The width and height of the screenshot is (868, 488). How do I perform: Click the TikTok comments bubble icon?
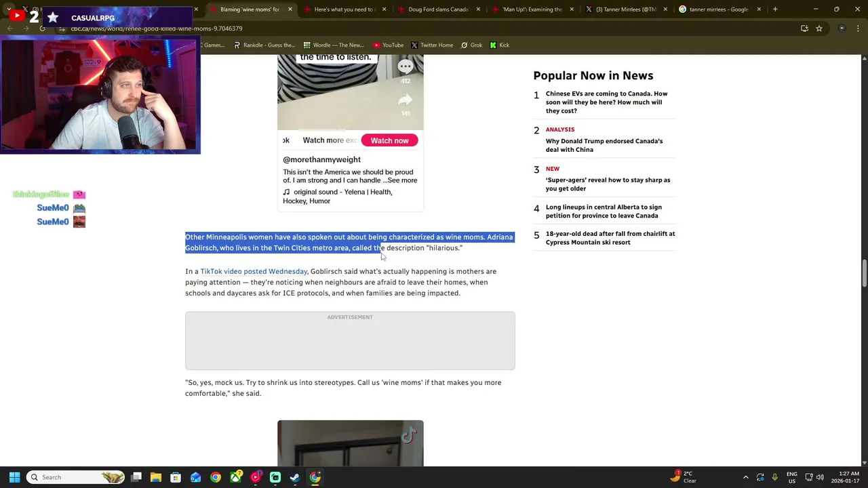click(x=405, y=66)
